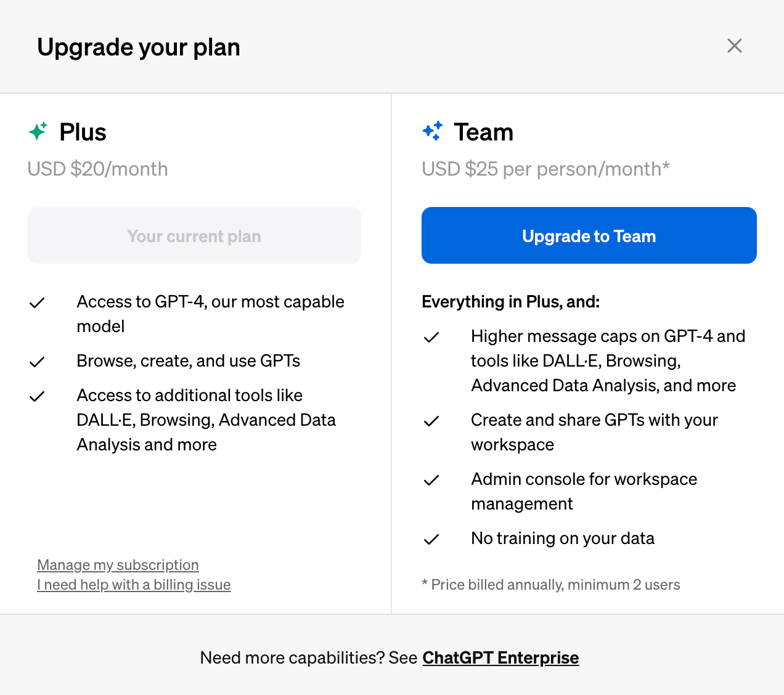
Task: Click I need help with a billing issue
Action: [134, 585]
